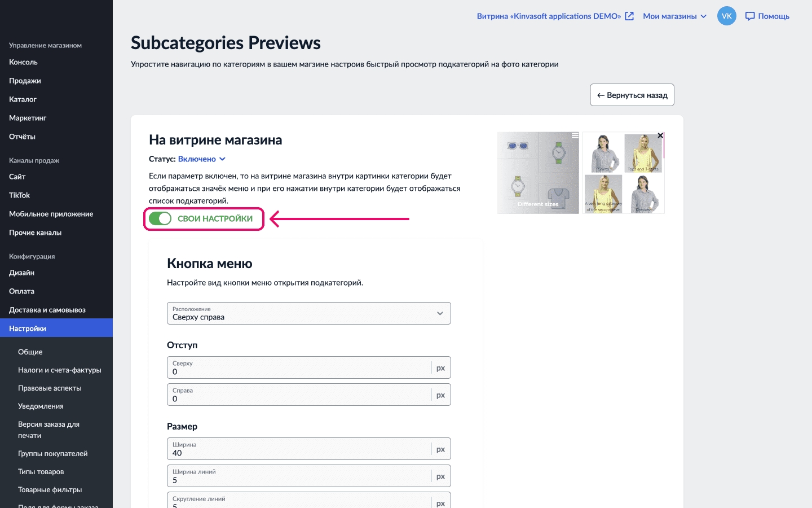Expand the Мои магазины menu
Screen dimensions: 812x508
674,16
